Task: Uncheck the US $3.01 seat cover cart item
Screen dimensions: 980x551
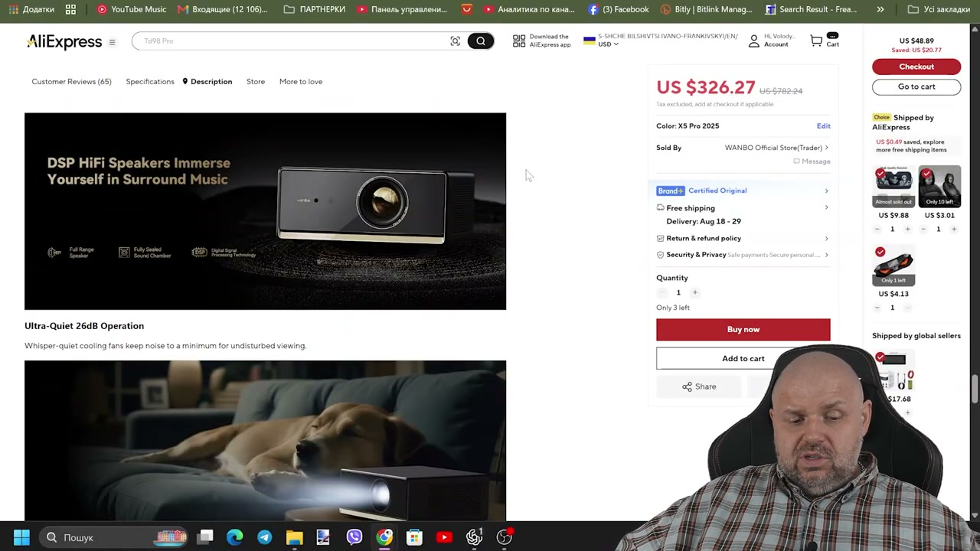Action: 926,174
